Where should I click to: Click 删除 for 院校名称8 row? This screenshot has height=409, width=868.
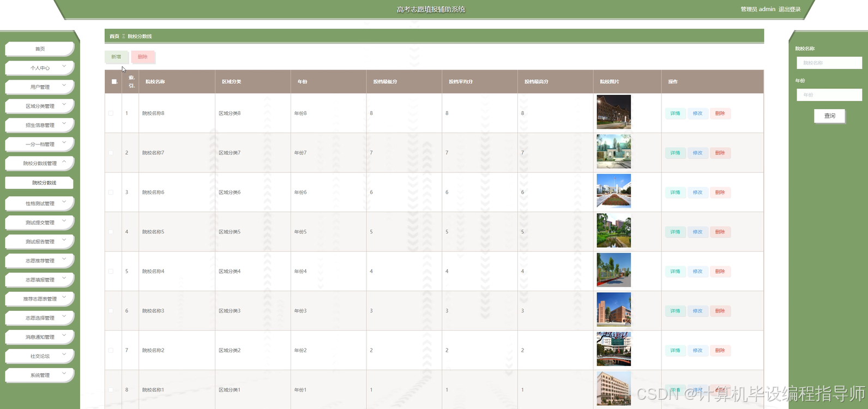click(x=720, y=113)
